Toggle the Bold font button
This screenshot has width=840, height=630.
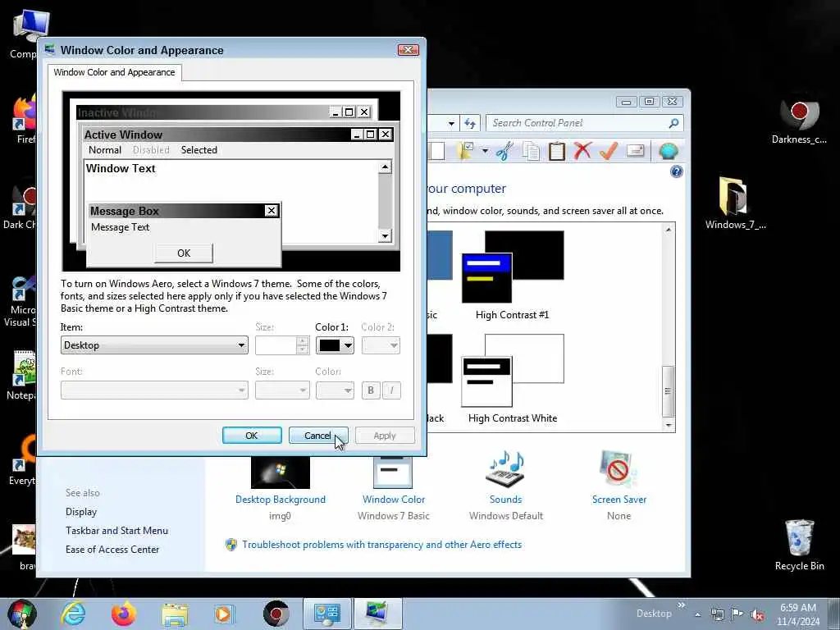click(371, 390)
